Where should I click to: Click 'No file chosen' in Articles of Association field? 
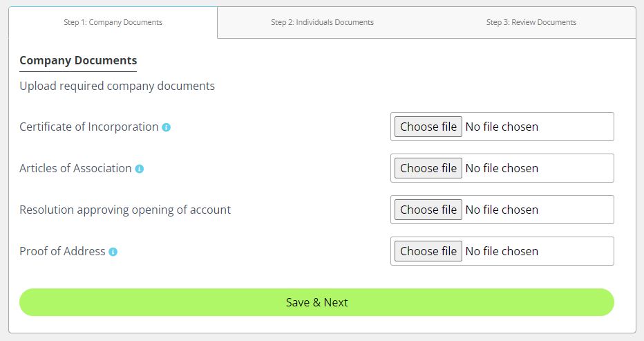pos(502,168)
